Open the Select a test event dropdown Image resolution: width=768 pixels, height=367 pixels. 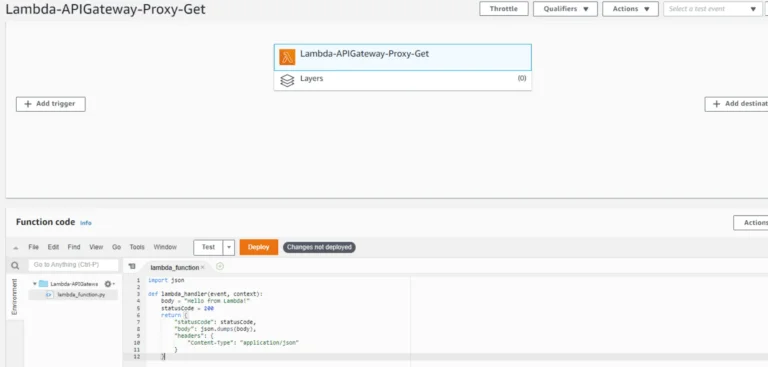(713, 9)
